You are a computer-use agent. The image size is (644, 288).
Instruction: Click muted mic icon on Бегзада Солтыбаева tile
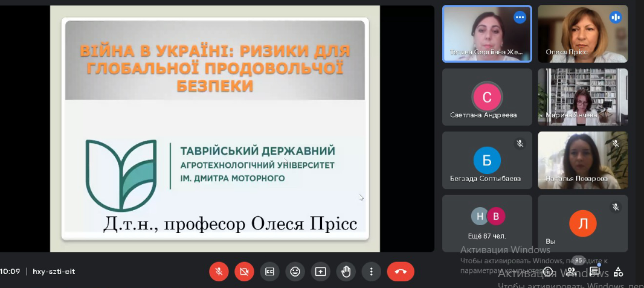click(520, 144)
